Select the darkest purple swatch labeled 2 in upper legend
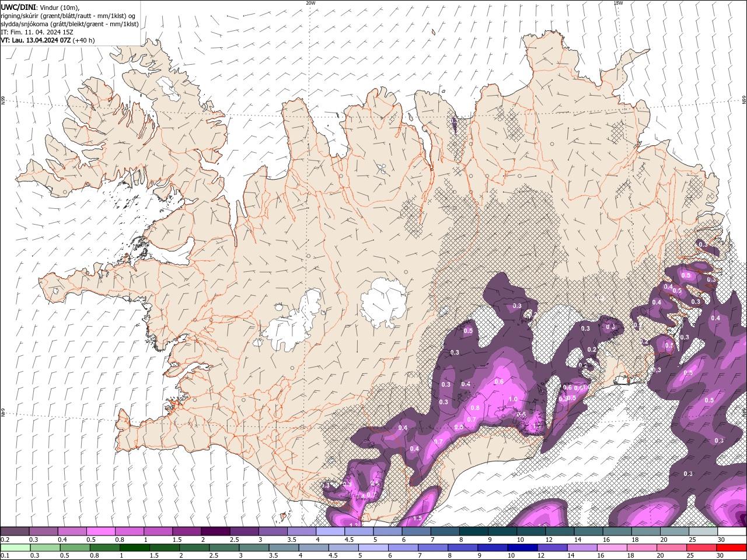 pyautogui.click(x=215, y=531)
